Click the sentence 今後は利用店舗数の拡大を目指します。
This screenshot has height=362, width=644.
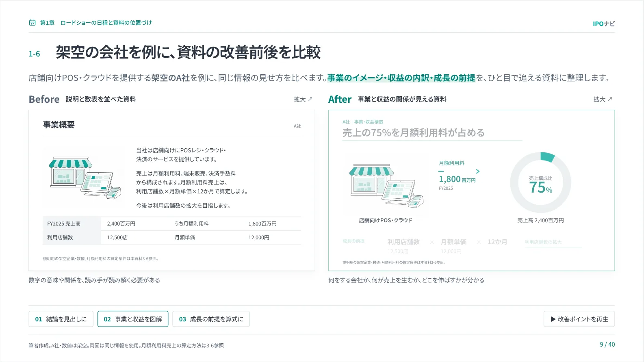click(183, 206)
